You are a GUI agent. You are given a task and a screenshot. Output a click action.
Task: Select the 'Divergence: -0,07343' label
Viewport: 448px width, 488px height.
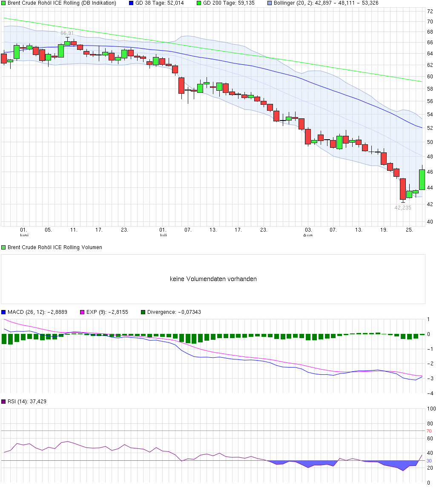(174, 312)
